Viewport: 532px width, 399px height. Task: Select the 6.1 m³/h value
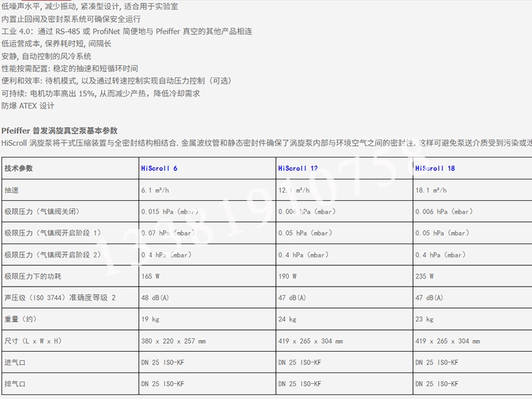click(155, 190)
